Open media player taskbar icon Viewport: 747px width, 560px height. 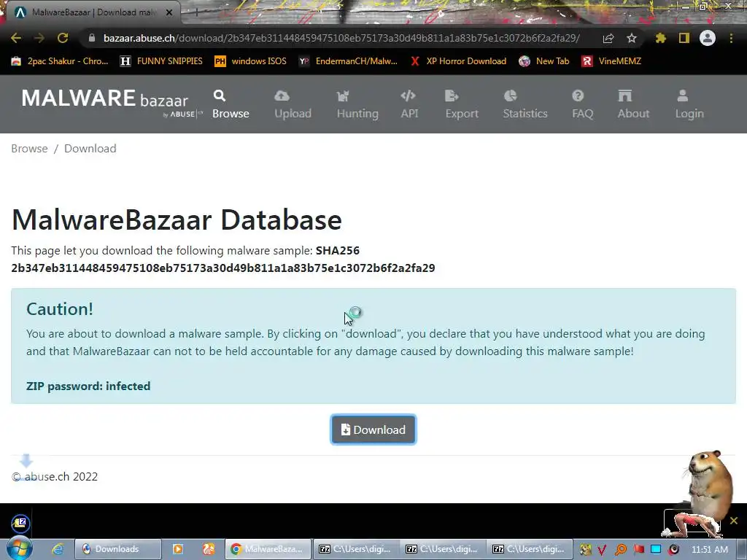[x=178, y=549]
